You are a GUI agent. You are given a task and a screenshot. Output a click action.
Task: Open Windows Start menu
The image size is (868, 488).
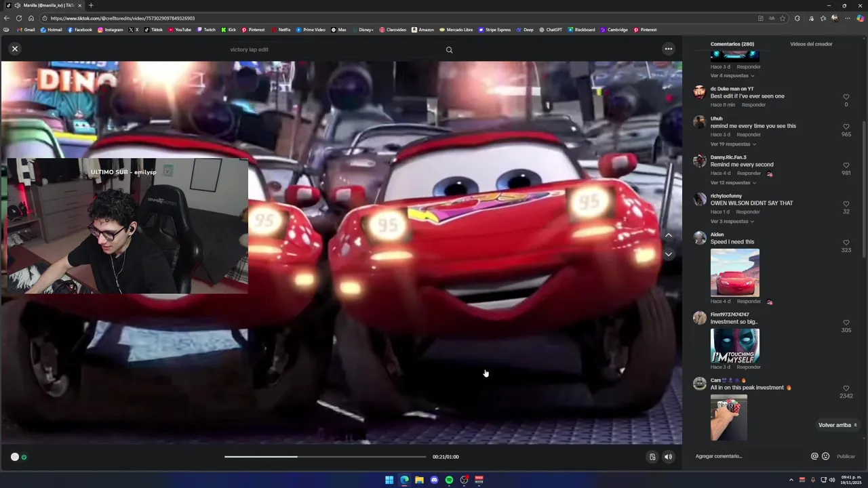pos(389,480)
